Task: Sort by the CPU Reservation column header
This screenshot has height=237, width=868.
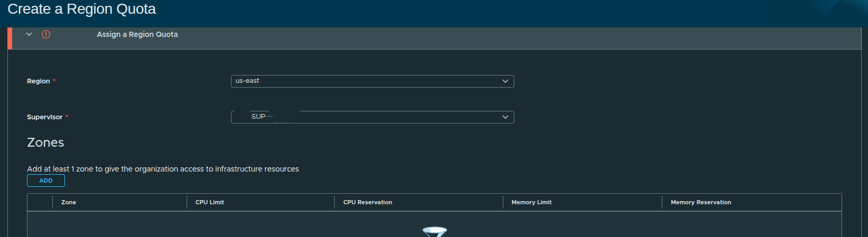Action: coord(368,202)
